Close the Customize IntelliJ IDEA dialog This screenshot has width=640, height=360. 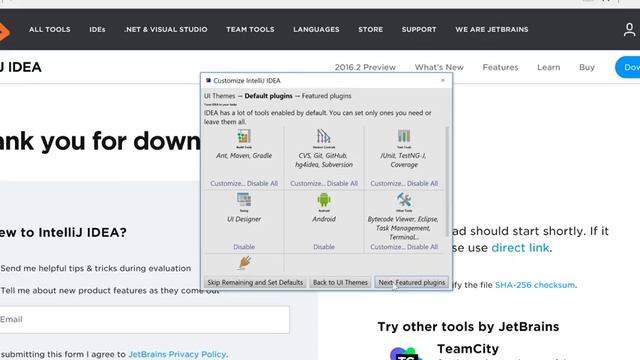pyautogui.click(x=443, y=80)
